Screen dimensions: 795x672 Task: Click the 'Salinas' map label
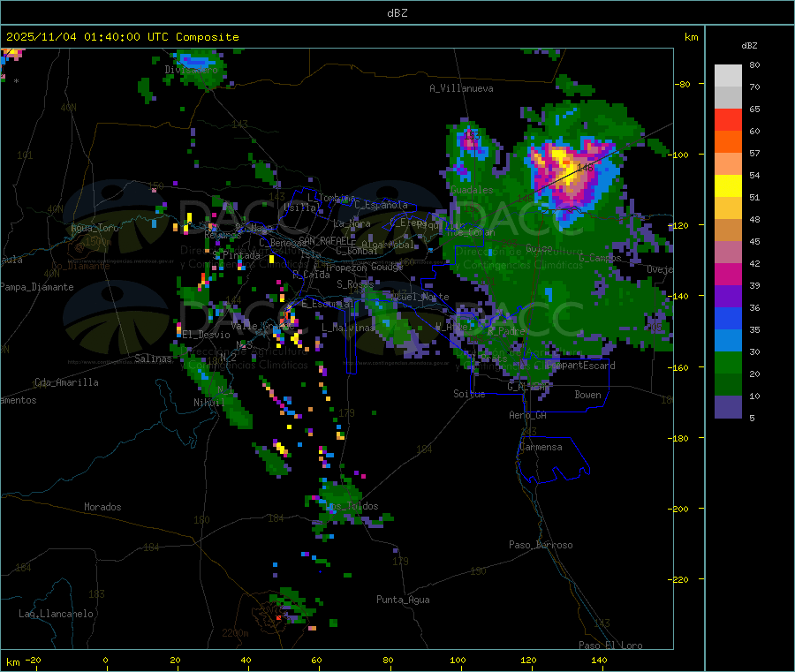coord(153,359)
